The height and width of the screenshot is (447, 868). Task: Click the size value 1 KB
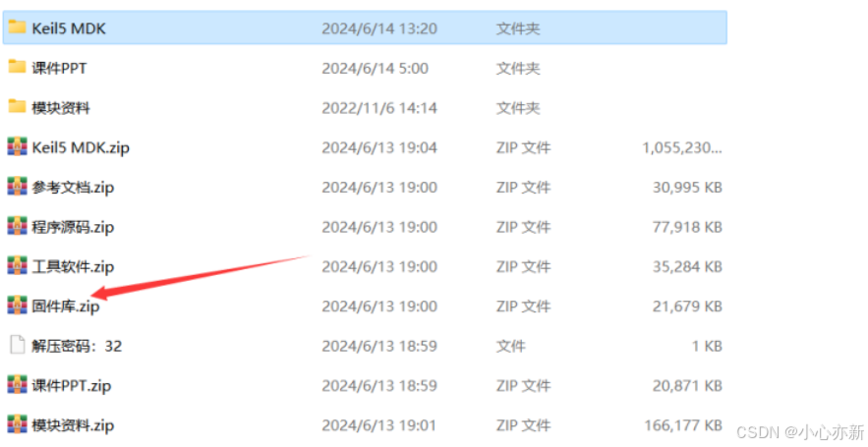pos(708,347)
